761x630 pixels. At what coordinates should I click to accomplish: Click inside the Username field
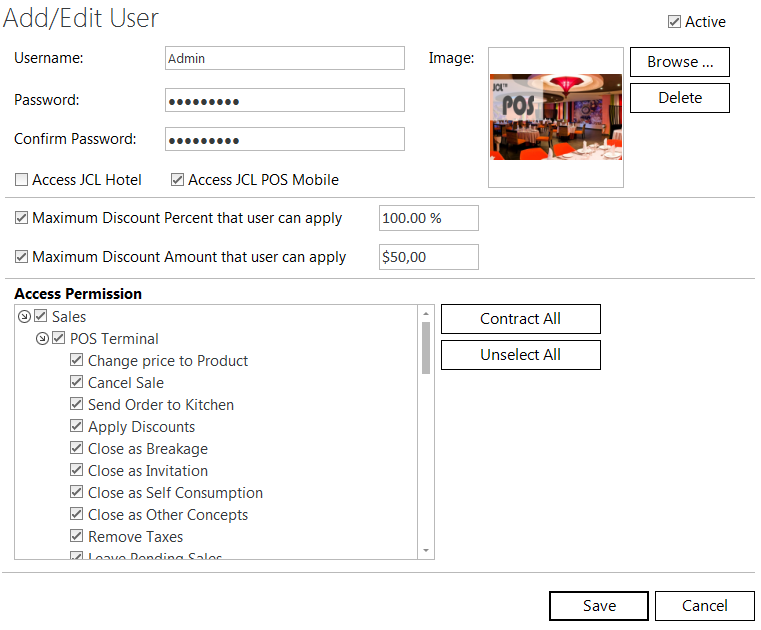pos(284,59)
